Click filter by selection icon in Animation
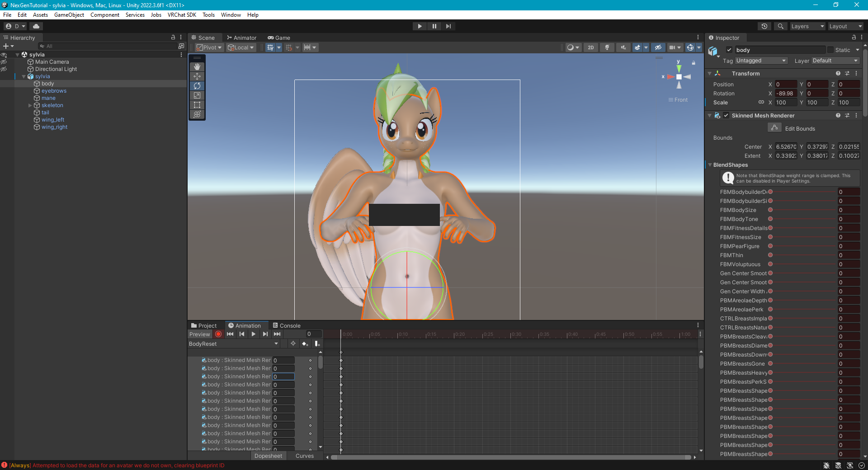 coord(293,344)
